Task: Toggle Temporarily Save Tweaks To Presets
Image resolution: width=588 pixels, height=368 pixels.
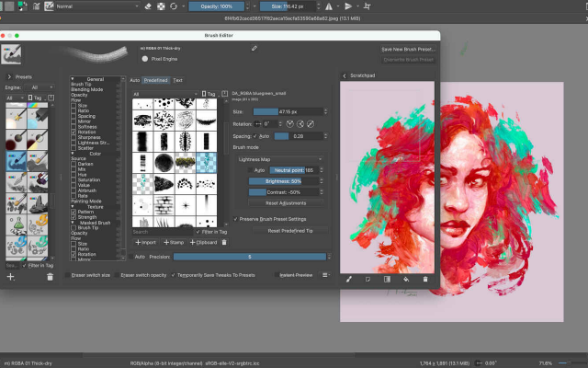Action: [x=174, y=275]
